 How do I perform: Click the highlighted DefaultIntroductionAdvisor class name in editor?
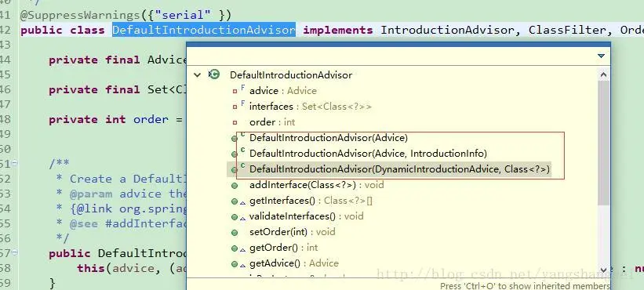204,30
